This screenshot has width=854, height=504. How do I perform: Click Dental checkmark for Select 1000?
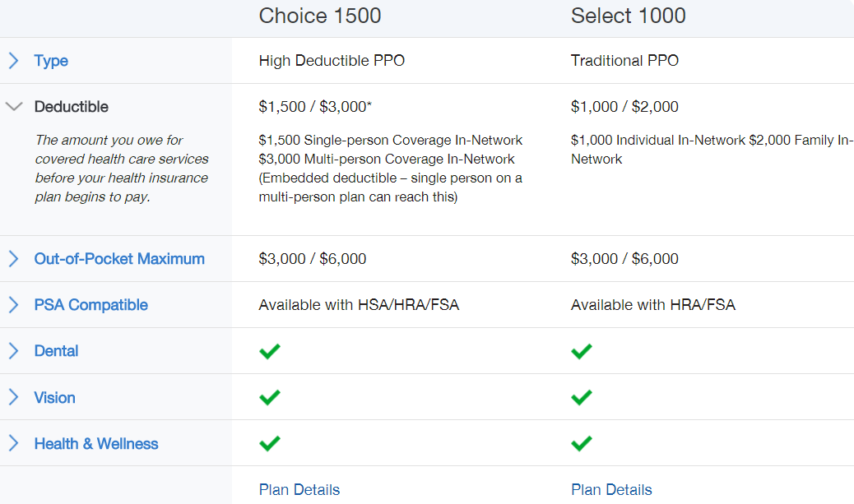[582, 352]
